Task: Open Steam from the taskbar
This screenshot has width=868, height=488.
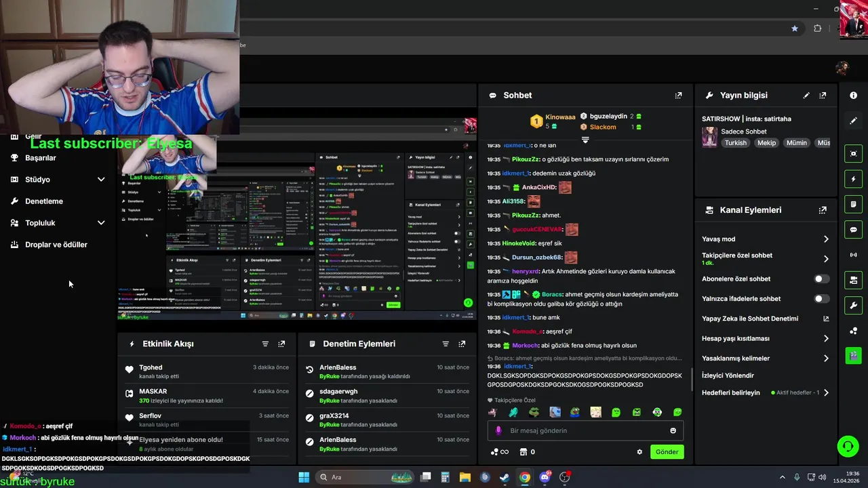Action: click(x=505, y=477)
